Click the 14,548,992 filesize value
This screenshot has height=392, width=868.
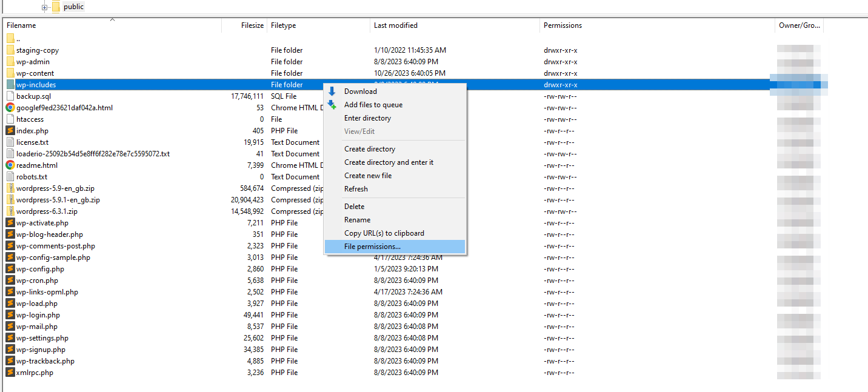pos(247,211)
